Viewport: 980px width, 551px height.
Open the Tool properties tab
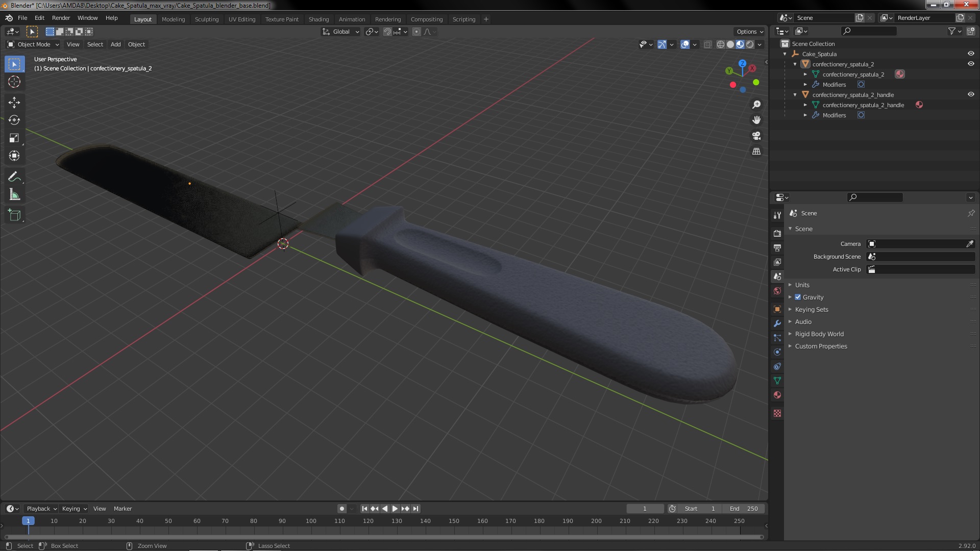click(777, 215)
